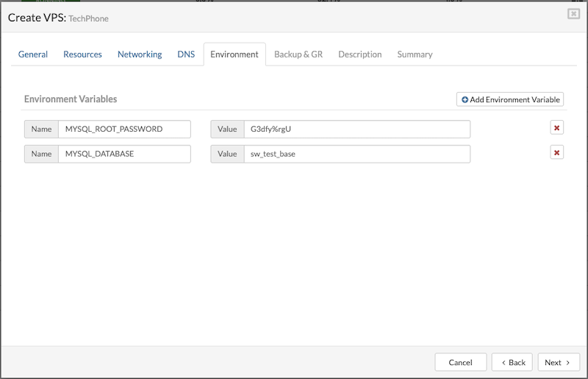Click the Environment Variables section heading
This screenshot has height=379, width=588.
click(x=71, y=99)
